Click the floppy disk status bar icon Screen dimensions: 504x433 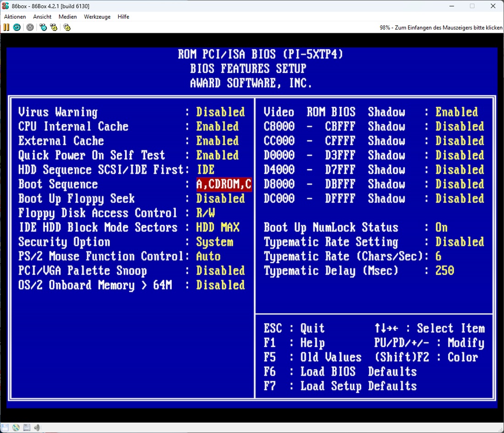coord(6,428)
